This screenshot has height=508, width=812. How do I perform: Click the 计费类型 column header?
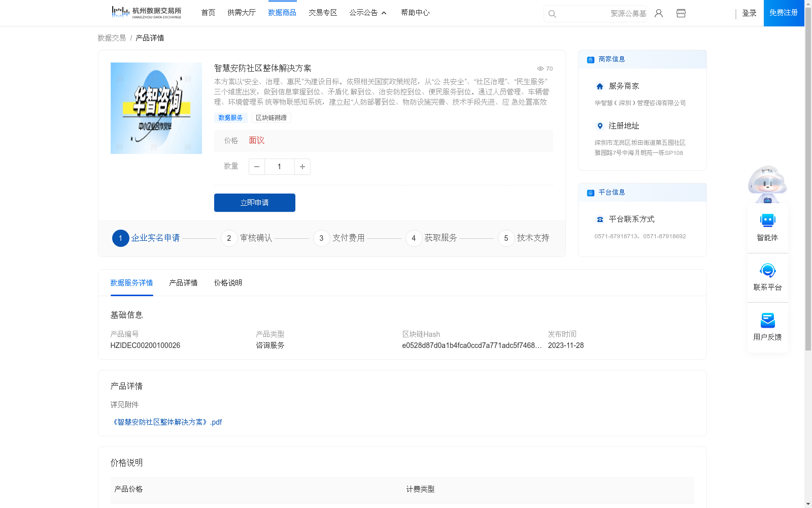(x=420, y=489)
